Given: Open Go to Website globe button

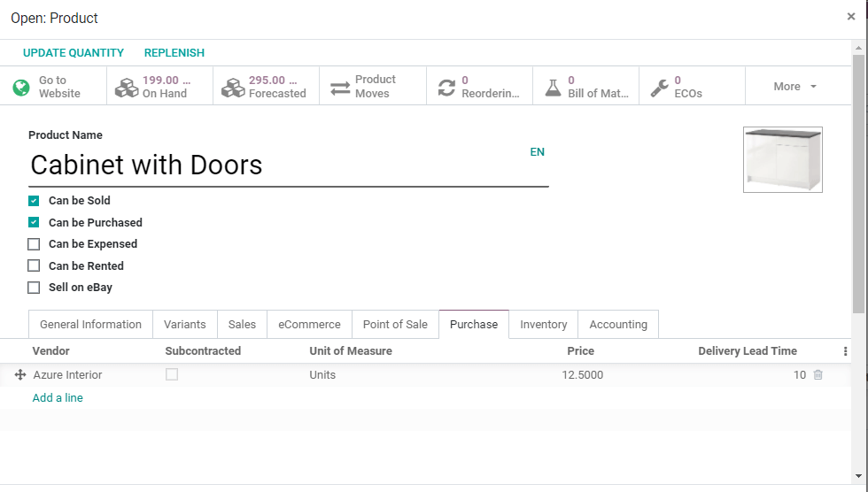Looking at the screenshot, I should (53, 86).
